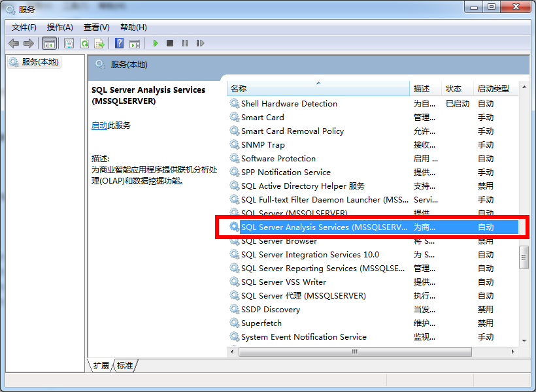
Task: Click the gear icon of SPP Notification Service
Action: point(234,172)
